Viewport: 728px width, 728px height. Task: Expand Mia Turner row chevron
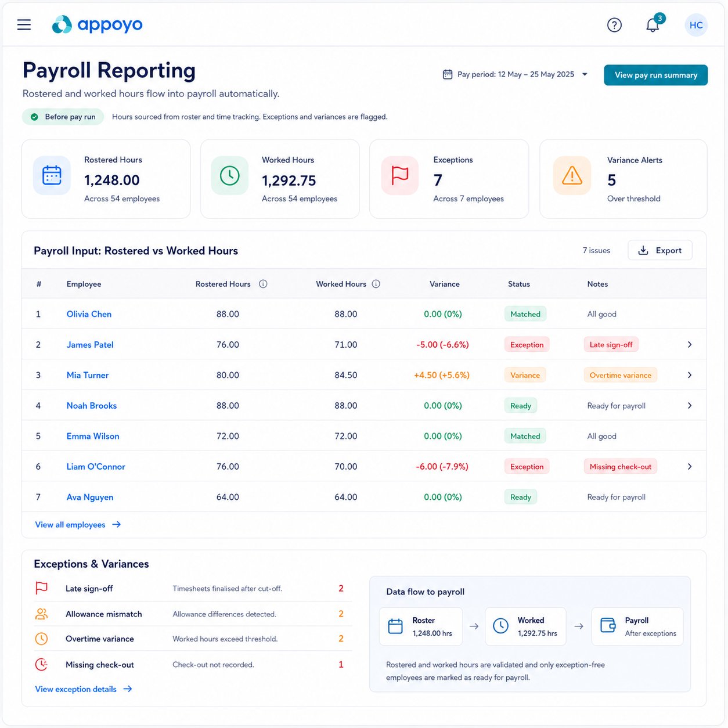690,375
